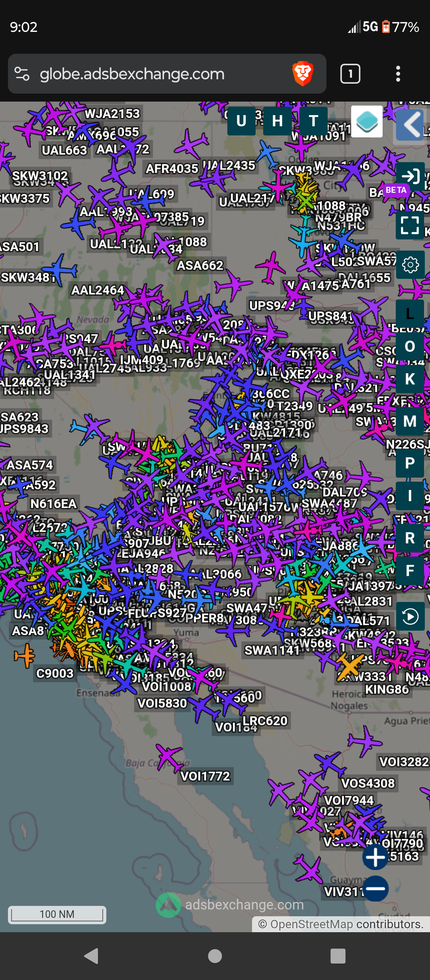Image resolution: width=430 pixels, height=980 pixels.
Task: Select aircraft label VOI7944
Action: coord(349,800)
